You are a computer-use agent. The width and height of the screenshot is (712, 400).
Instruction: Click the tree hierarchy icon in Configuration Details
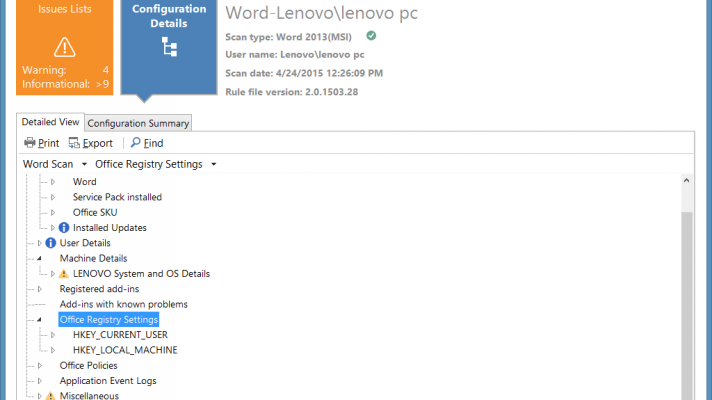click(x=169, y=47)
